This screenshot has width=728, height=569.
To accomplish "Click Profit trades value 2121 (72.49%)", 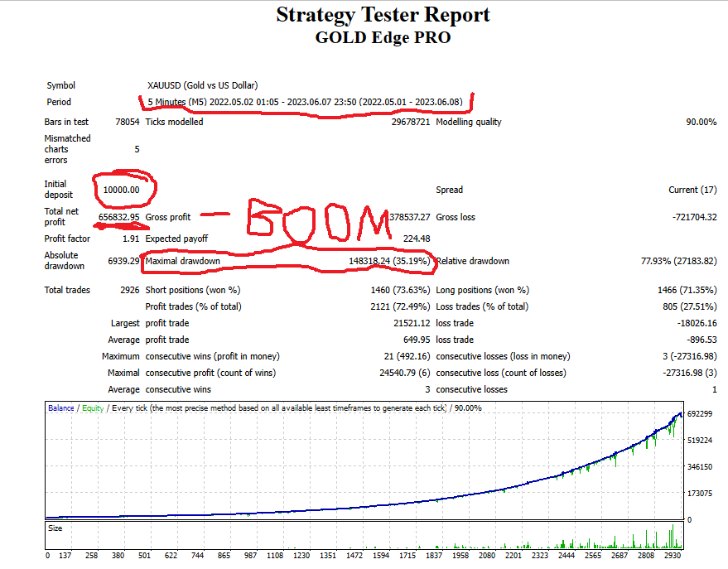I will [400, 306].
